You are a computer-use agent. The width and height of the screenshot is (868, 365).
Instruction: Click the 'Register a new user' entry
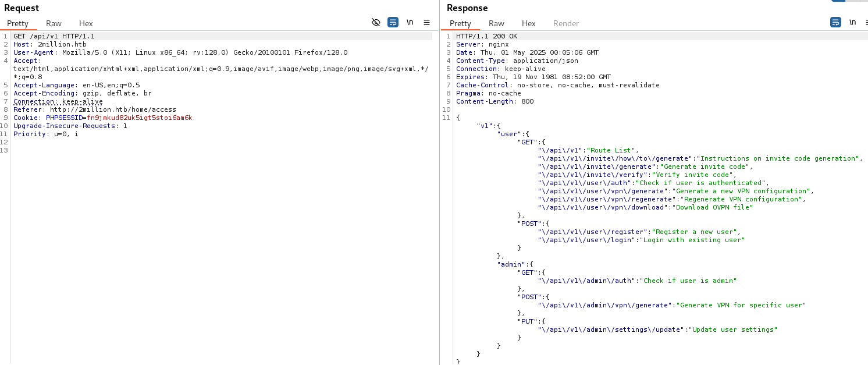[x=639, y=232]
